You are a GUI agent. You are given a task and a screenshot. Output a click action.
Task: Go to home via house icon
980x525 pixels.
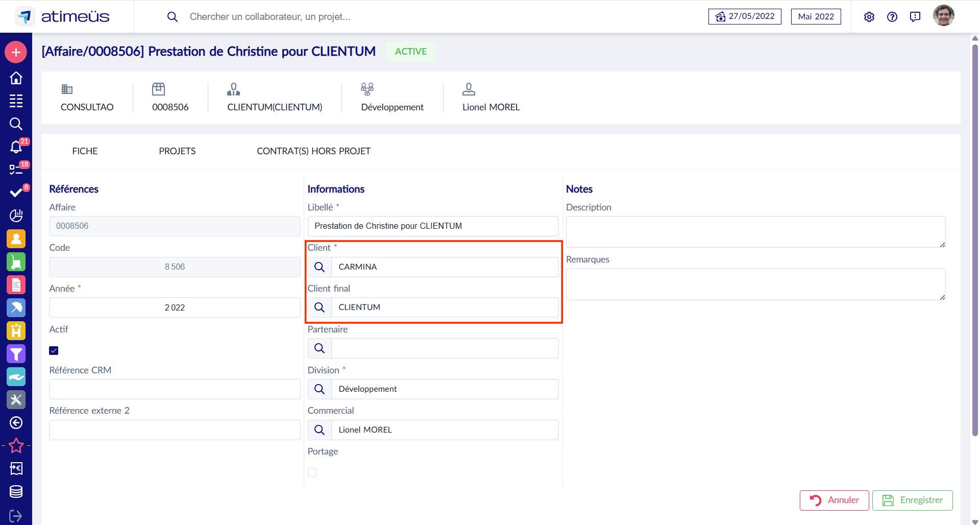(16, 78)
